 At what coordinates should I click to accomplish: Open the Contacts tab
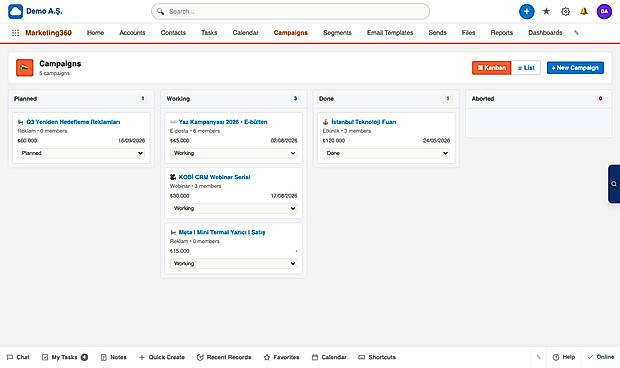173,33
